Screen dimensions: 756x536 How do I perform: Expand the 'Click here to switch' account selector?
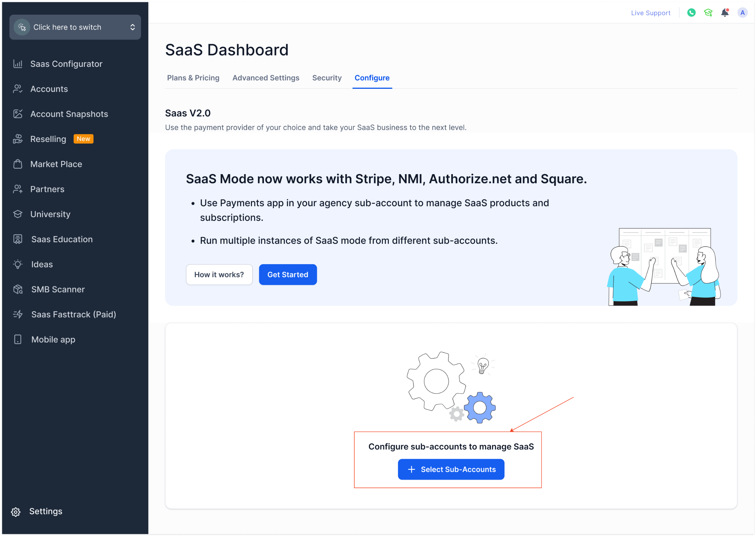point(67,27)
